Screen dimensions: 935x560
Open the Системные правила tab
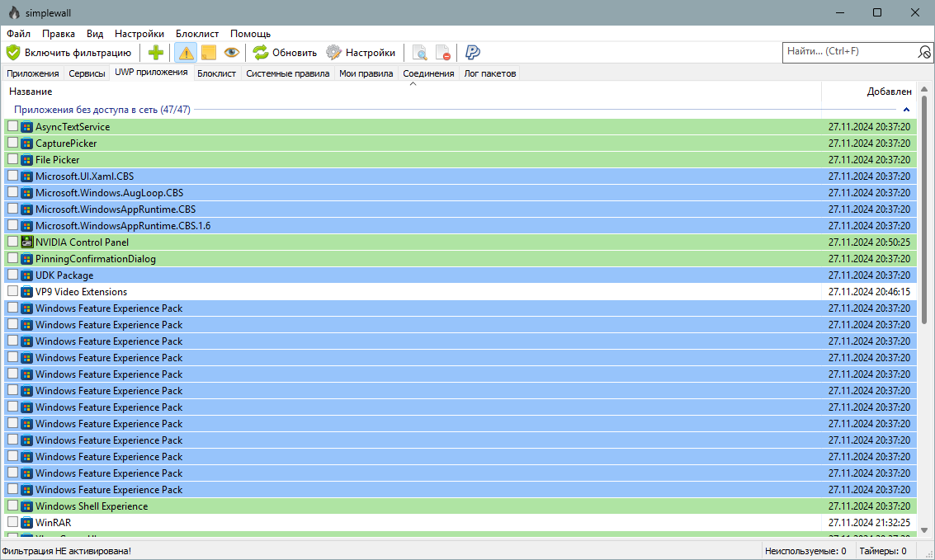pyautogui.click(x=288, y=73)
